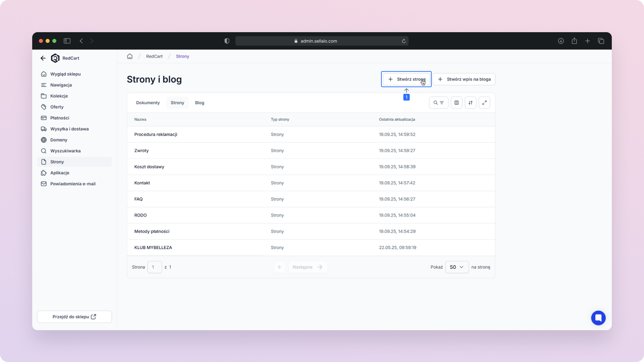Click Przejdź do sklepu button

tap(74, 317)
